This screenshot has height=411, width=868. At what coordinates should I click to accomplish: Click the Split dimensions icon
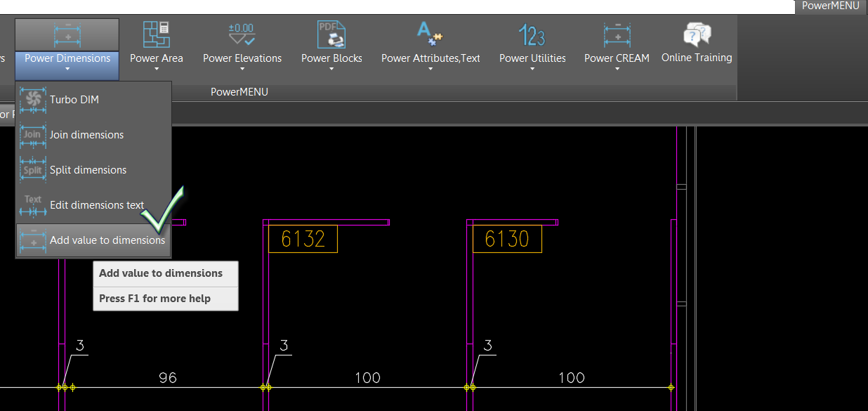click(33, 170)
